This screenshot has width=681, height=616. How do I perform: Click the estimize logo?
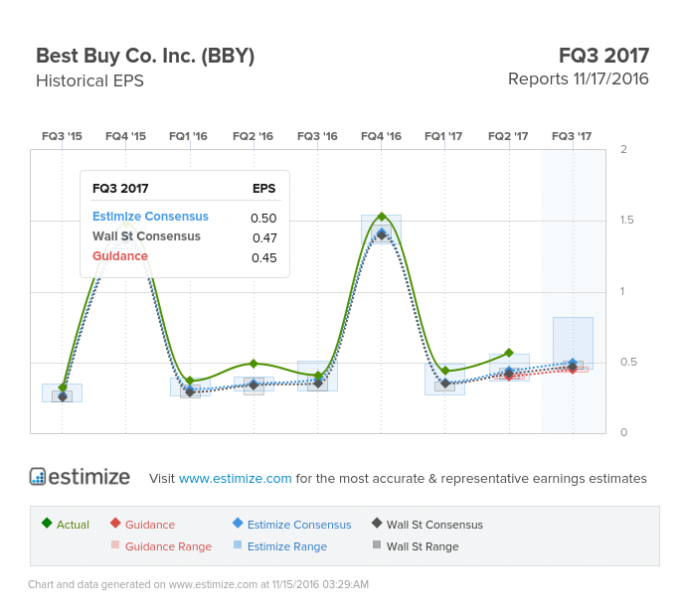[80, 477]
